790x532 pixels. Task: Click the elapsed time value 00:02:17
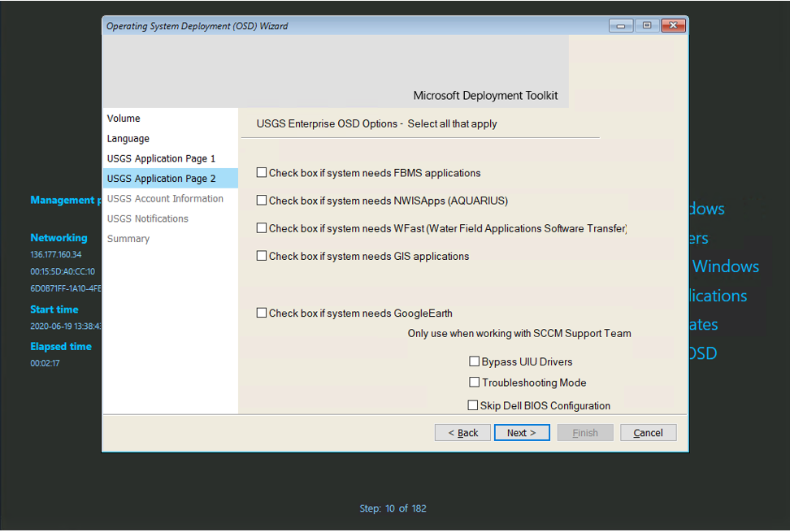tap(45, 363)
